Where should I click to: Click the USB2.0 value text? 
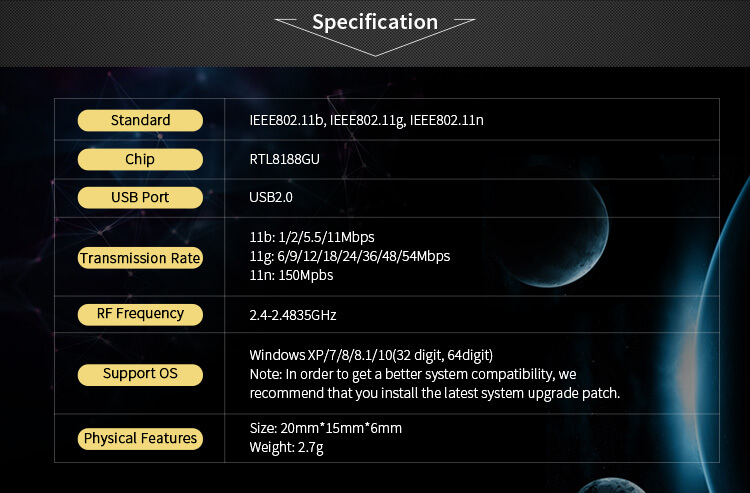[271, 197]
